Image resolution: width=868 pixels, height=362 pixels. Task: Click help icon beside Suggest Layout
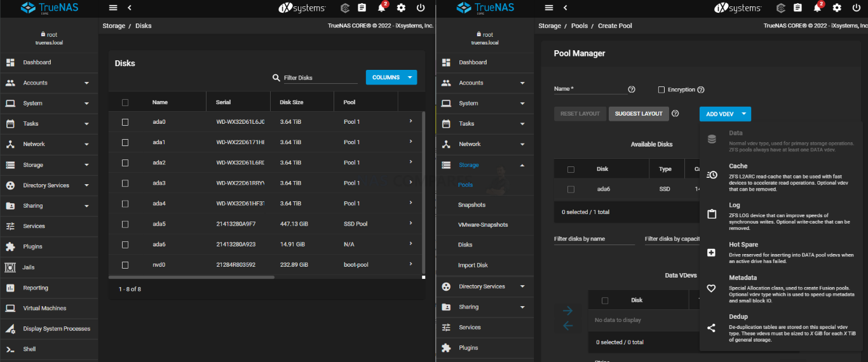tap(675, 114)
